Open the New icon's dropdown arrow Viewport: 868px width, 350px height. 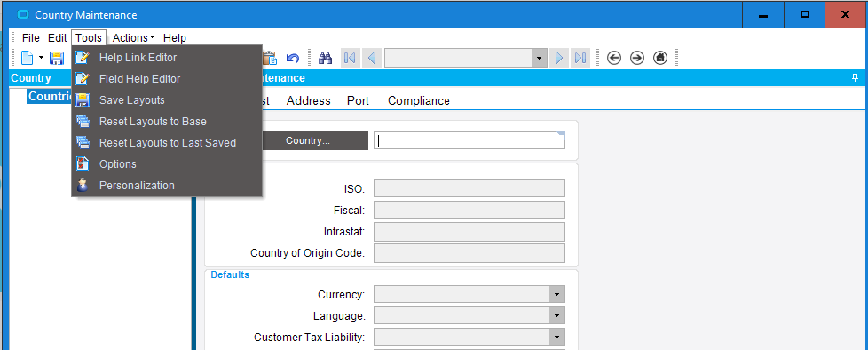[x=41, y=58]
